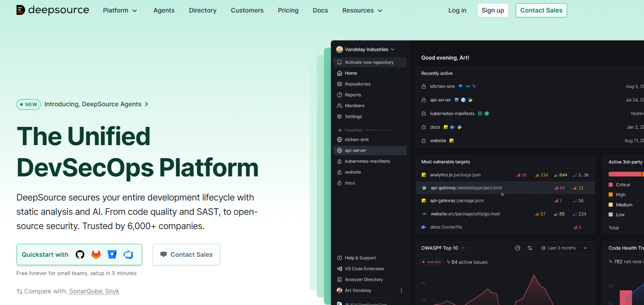
Task: Click the Settings gear icon
Action: 340,117
